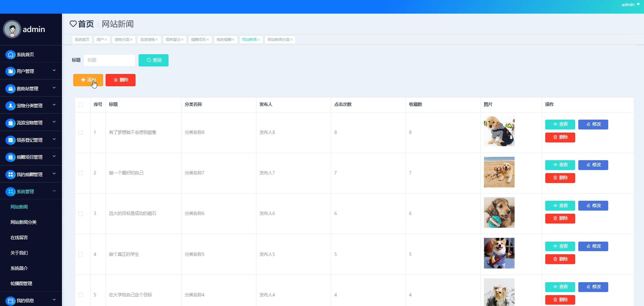
Task: Click the 我的信息 sidebar icon
Action: click(11, 301)
